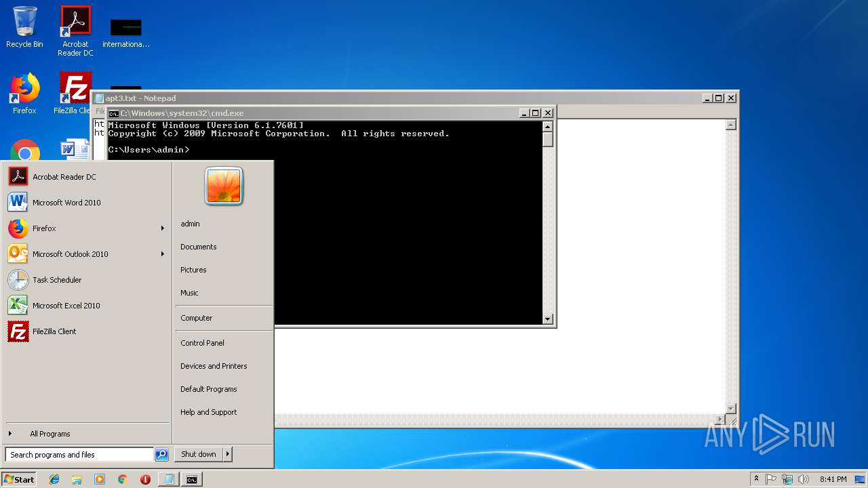Click Notepad vertical scroll down arrow
The image size is (868, 488).
click(x=730, y=408)
